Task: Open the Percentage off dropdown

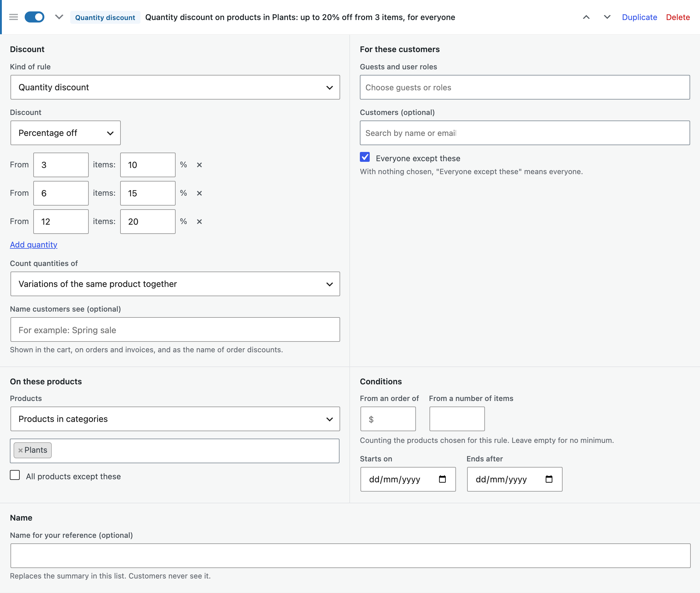Action: click(x=66, y=133)
